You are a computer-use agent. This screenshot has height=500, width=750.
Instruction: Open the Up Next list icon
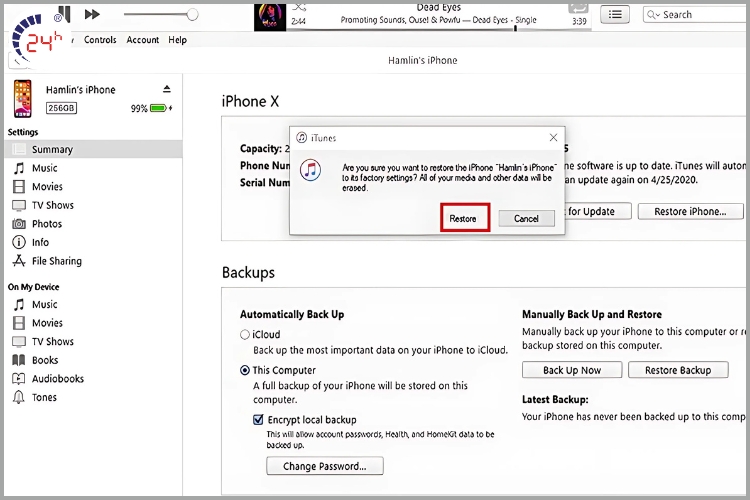[x=615, y=14]
